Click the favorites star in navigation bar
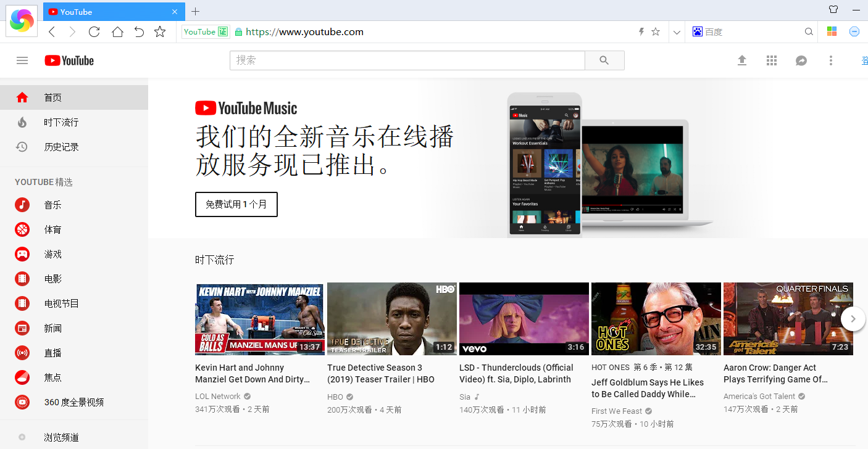This screenshot has height=449, width=868. point(160,32)
